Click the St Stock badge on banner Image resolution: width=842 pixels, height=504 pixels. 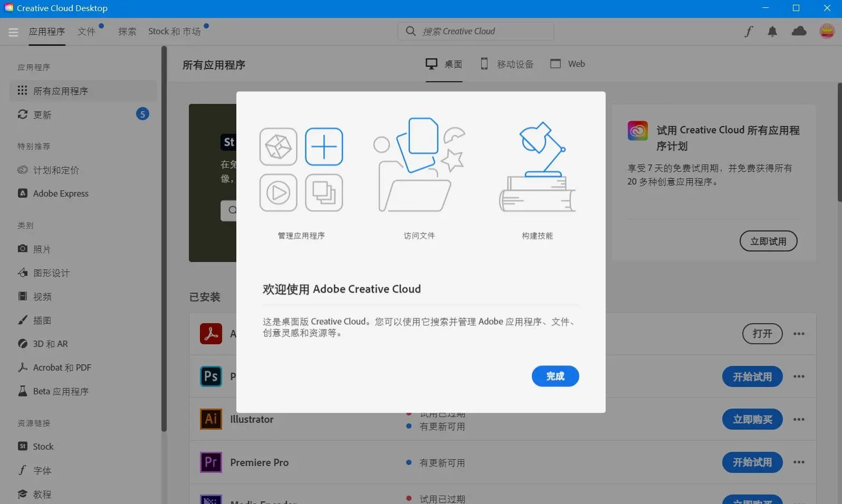coord(228,142)
